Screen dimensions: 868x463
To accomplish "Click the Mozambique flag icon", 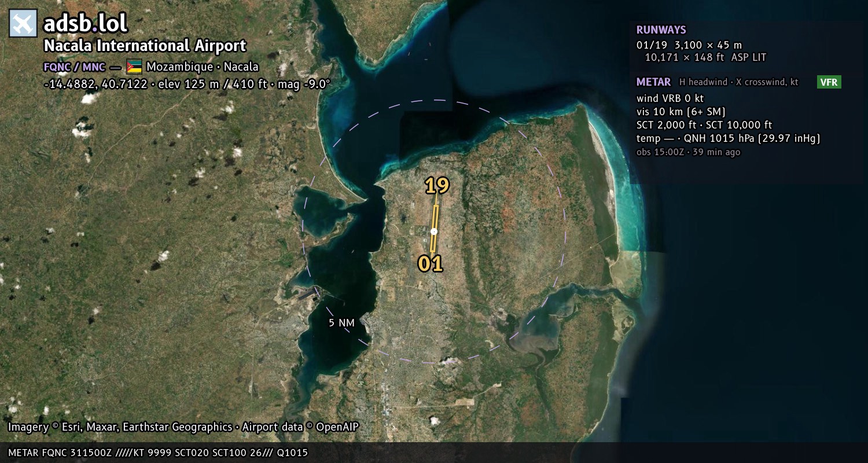I will 134,67.
